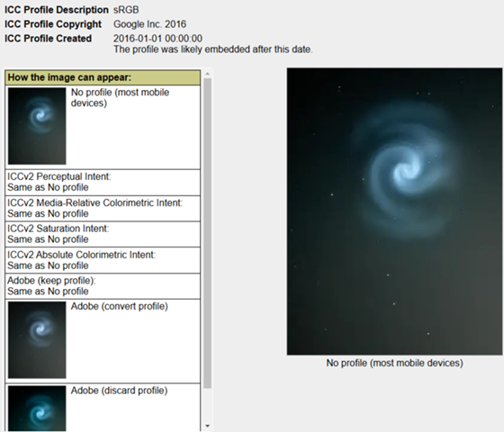The height and width of the screenshot is (432, 504).
Task: Click the 'ICC Profile Created' label
Action: [x=49, y=39]
